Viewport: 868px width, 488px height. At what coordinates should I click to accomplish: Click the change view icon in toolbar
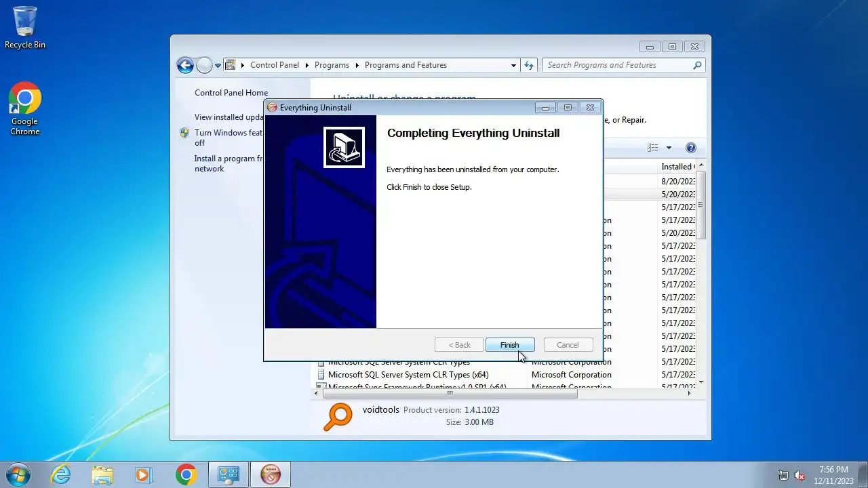[x=653, y=148]
